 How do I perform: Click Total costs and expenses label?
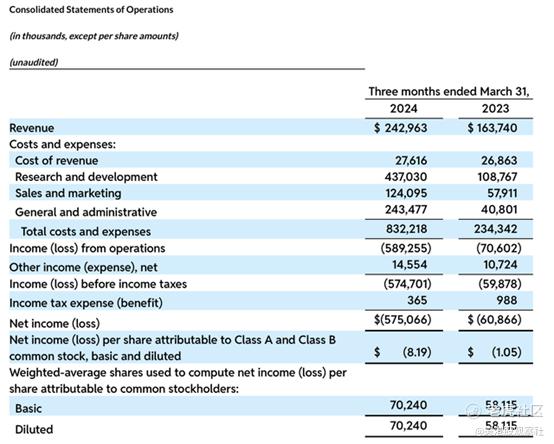pos(86,232)
